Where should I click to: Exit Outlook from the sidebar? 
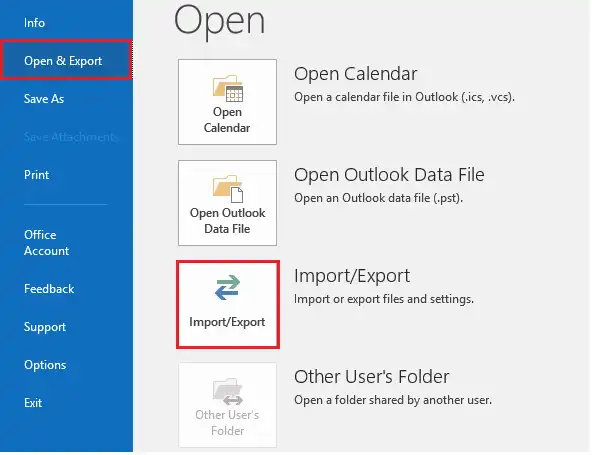tap(33, 403)
